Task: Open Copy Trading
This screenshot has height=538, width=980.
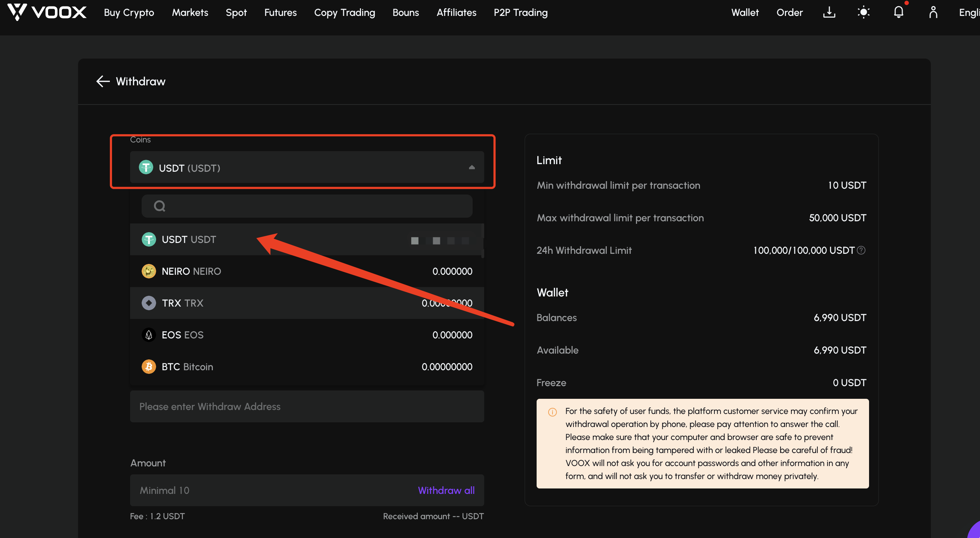Action: (x=344, y=13)
